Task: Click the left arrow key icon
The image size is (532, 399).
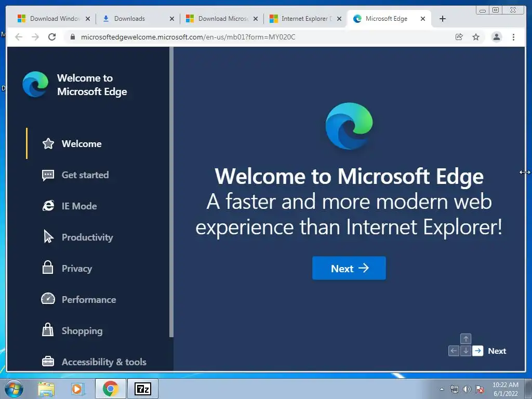Action: tap(454, 351)
